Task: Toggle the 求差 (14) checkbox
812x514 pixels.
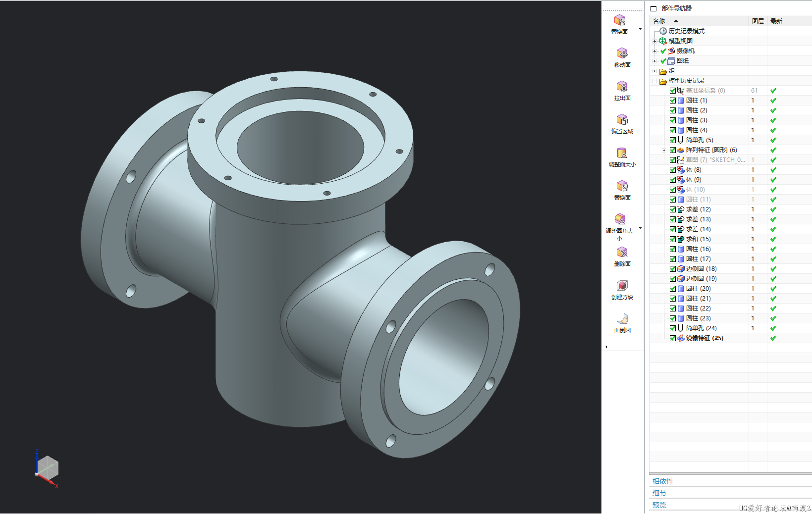Action: click(x=673, y=229)
